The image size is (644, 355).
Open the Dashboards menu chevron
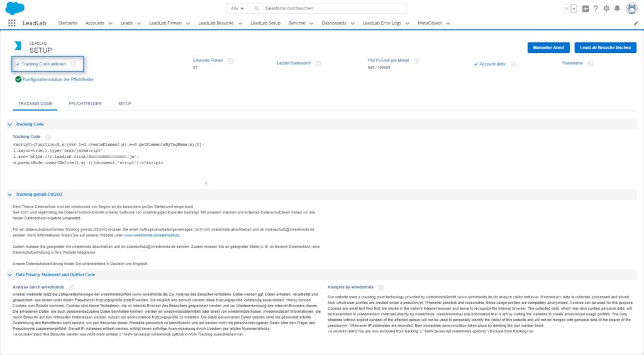352,23
